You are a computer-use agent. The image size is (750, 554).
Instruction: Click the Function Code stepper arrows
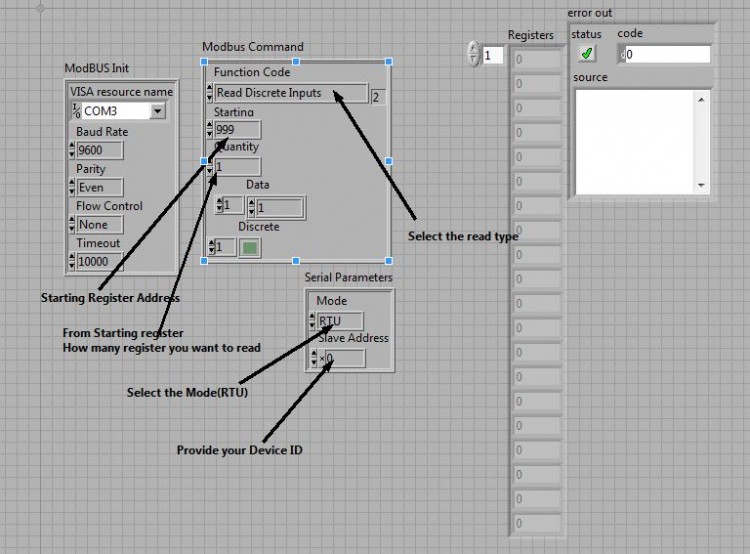click(x=210, y=93)
